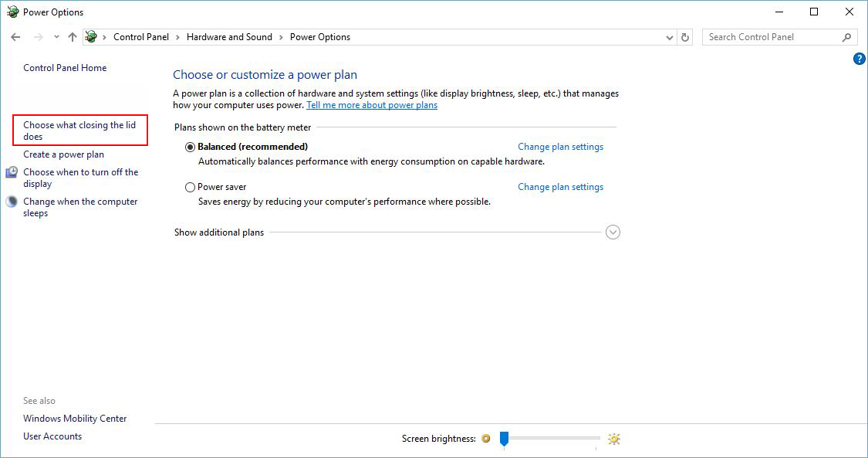868x458 pixels.
Task: Click the high brightness sun icon
Action: pos(613,439)
